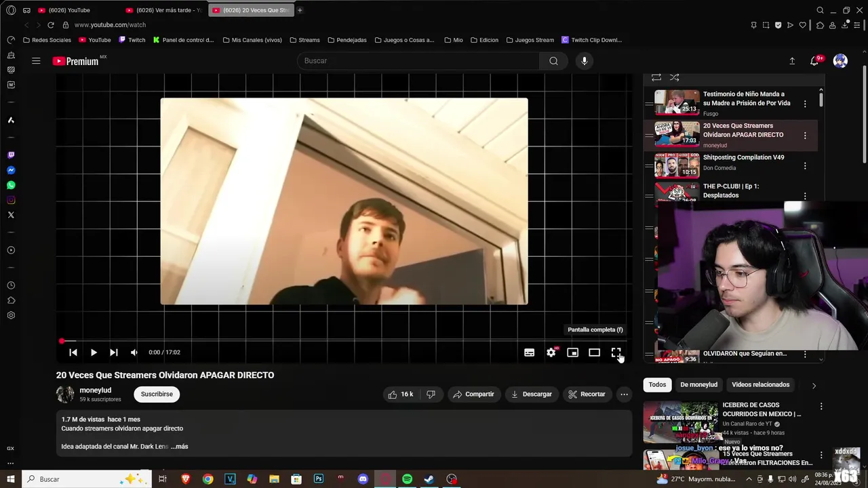Open the Shitposting Compilation V49 thumbnail
The height and width of the screenshot is (488, 868).
click(677, 165)
